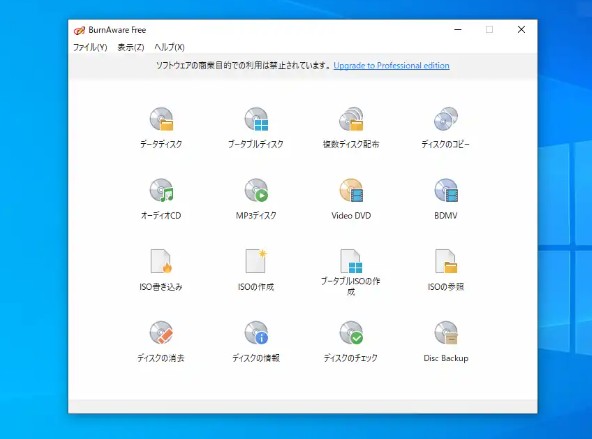
Task: Launch ディスクのチェック verify disc tool
Action: 351,342
